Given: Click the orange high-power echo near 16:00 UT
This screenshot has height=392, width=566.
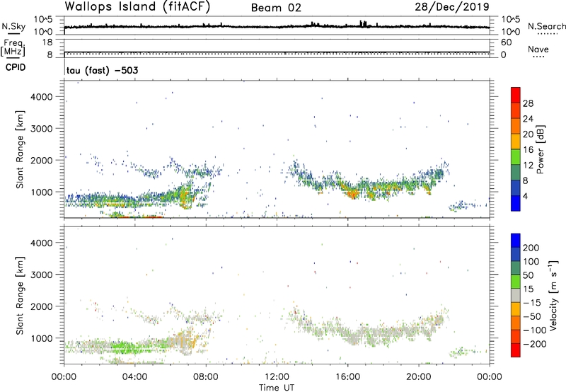Looking at the screenshot, I should 352,194.
